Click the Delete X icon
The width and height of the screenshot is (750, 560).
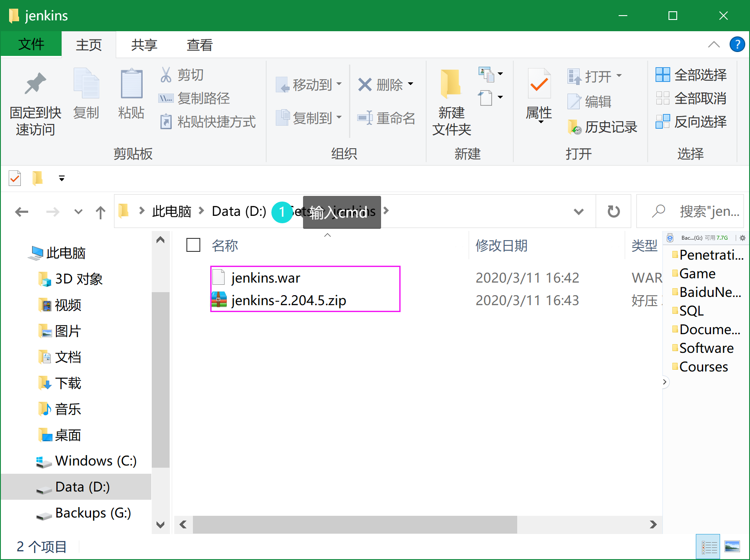point(365,84)
